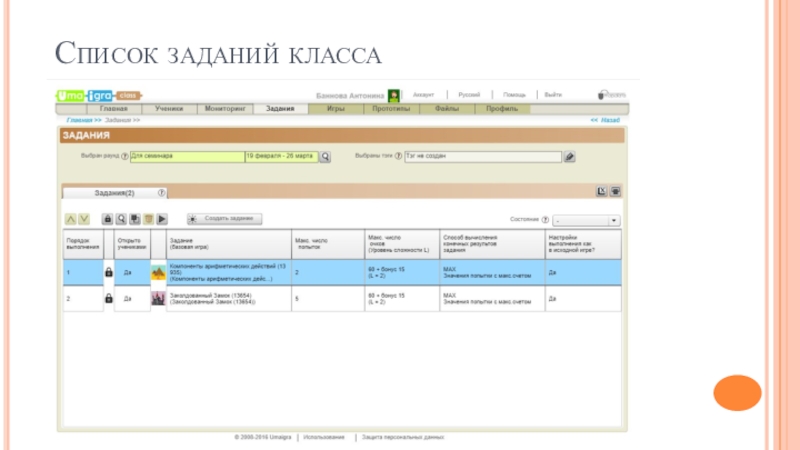Image resolution: width=800 pixels, height=450 pixels.
Task: Click the Настройки выполнения column header
Action: (x=583, y=244)
